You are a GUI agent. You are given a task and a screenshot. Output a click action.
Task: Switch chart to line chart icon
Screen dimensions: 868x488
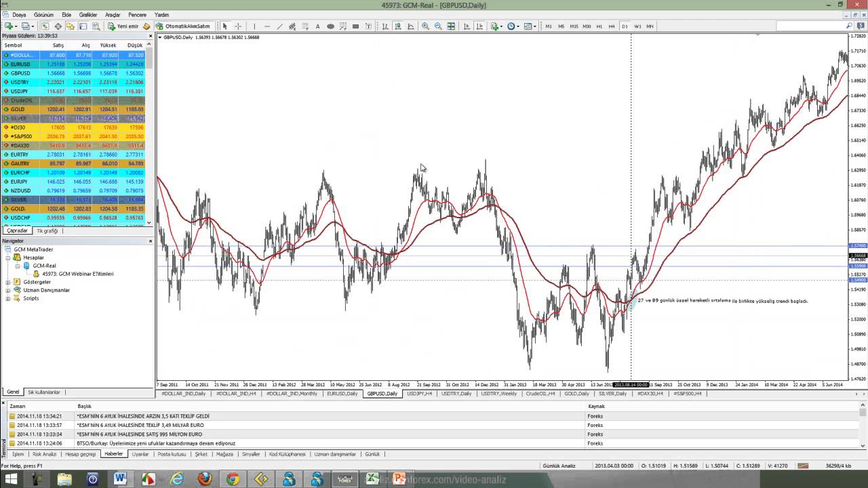pyautogui.click(x=410, y=26)
